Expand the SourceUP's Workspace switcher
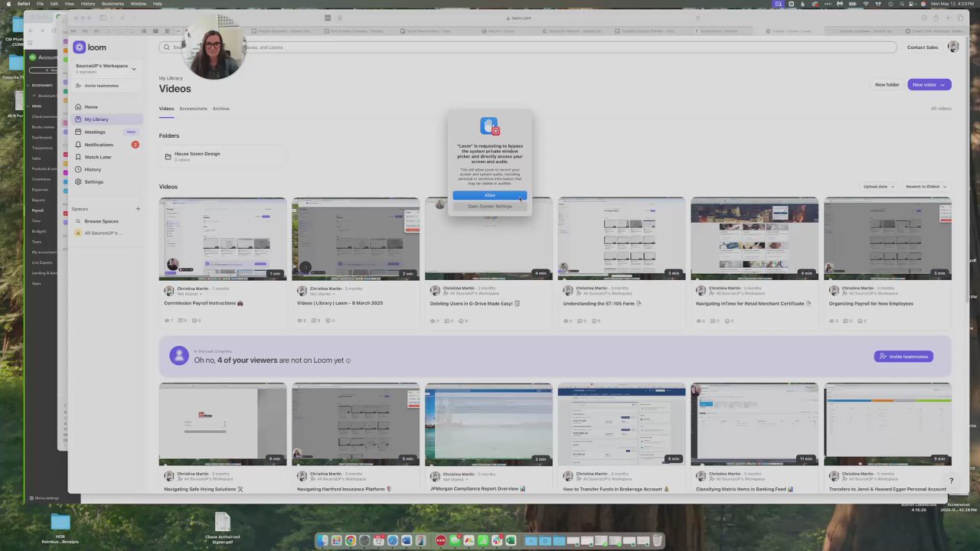This screenshot has height=551, width=980. 106,68
